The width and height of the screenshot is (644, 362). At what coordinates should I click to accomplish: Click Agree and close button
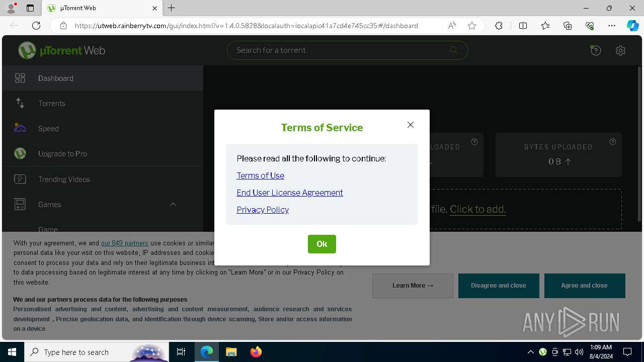pyautogui.click(x=585, y=286)
